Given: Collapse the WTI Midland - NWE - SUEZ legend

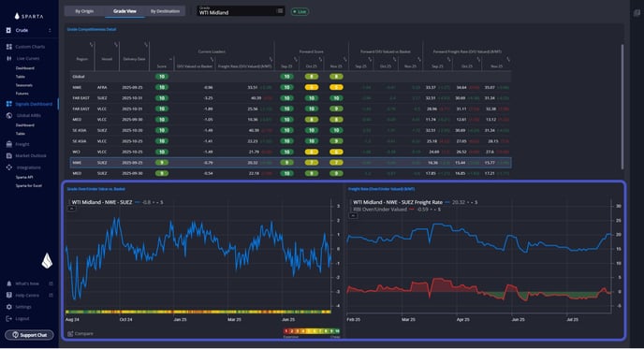Looking at the screenshot, I should point(71,209).
